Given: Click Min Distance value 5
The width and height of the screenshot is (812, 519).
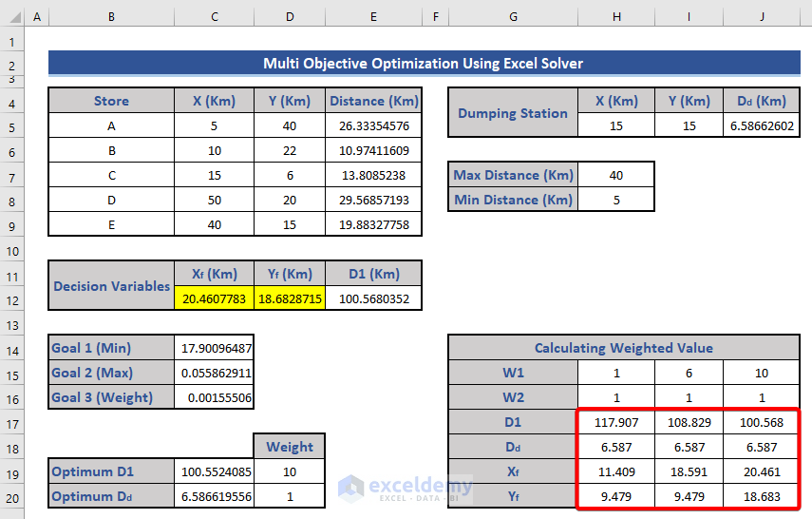Looking at the screenshot, I should coord(616,201).
